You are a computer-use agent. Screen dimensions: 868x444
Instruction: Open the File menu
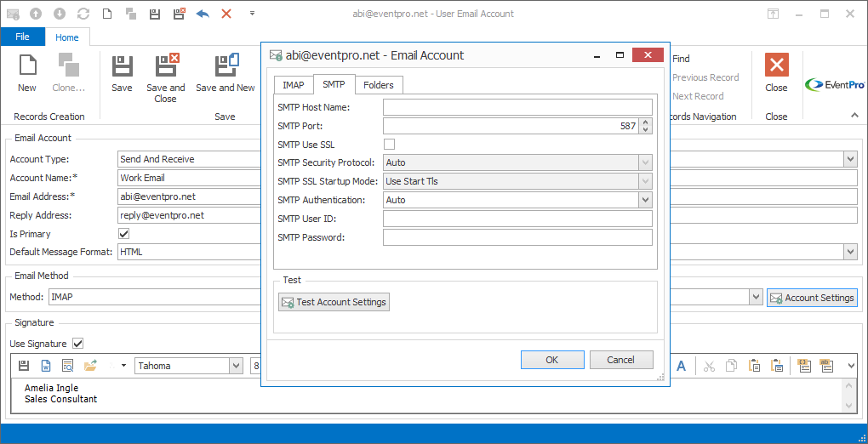(22, 37)
